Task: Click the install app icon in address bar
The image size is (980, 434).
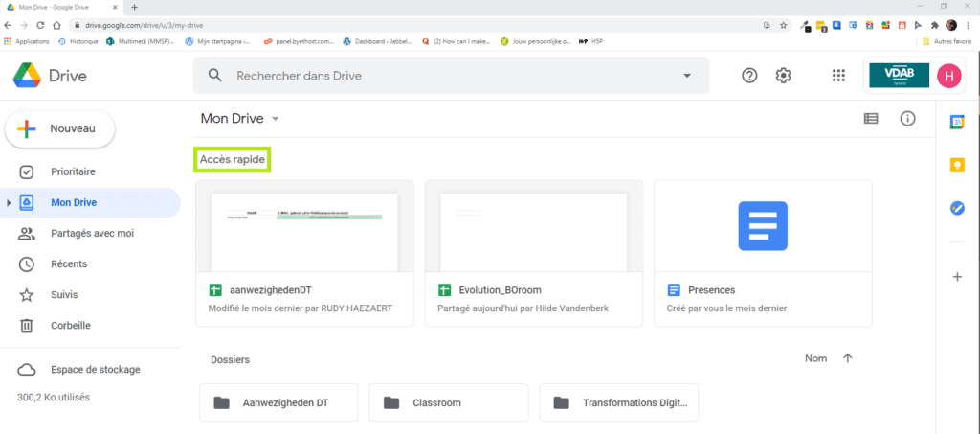Action: click(767, 25)
